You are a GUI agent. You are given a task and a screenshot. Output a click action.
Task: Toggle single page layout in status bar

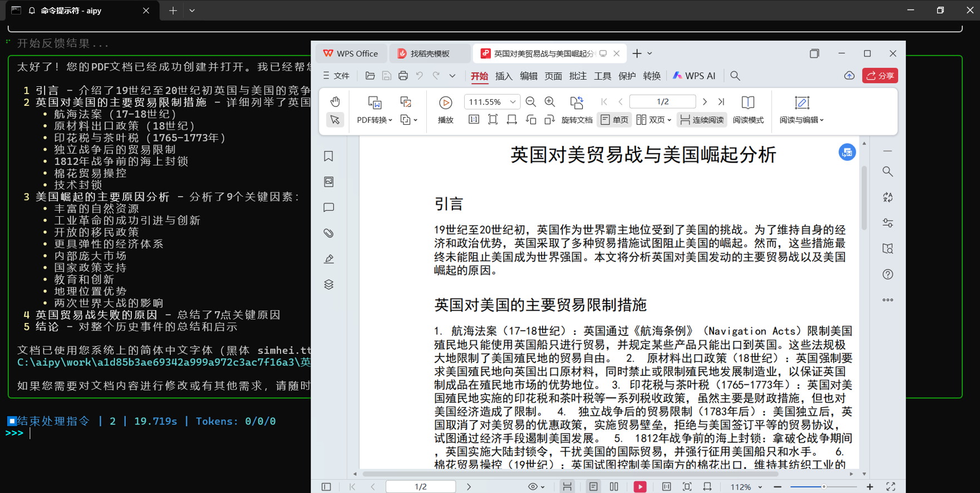593,487
